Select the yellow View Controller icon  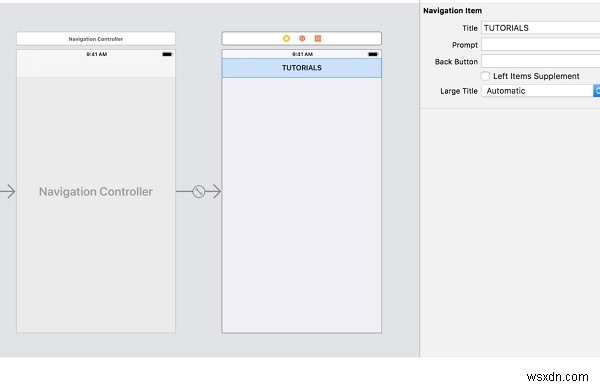point(286,38)
